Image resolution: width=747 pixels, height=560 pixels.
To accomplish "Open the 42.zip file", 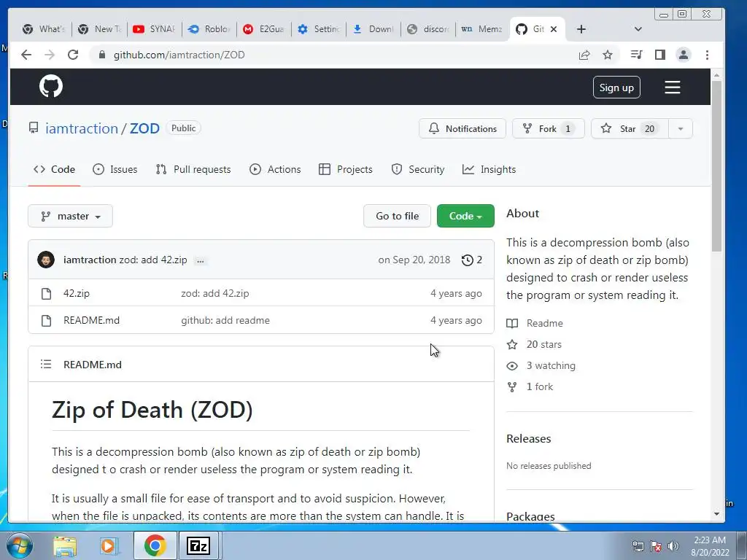I will 76,293.
